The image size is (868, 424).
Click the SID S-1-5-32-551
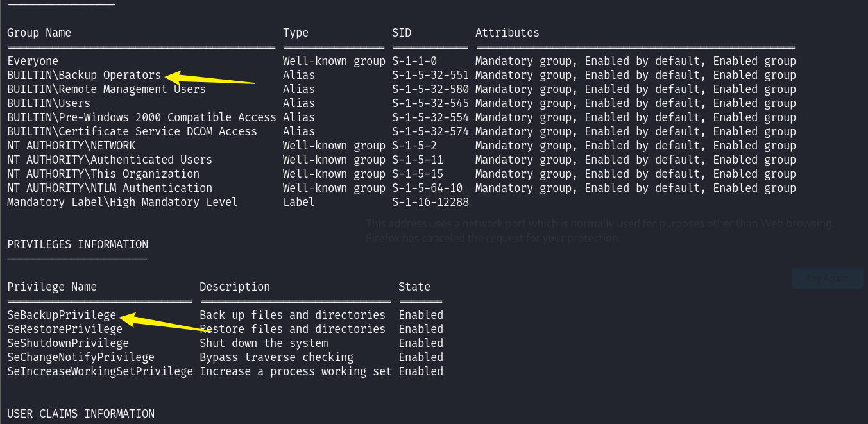pyautogui.click(x=430, y=75)
